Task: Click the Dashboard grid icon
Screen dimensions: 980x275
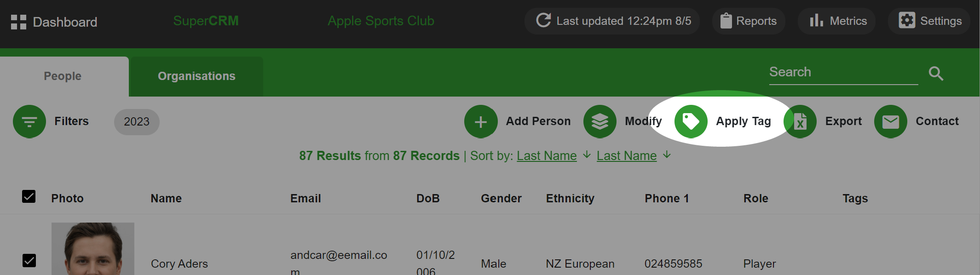Action: [x=18, y=22]
